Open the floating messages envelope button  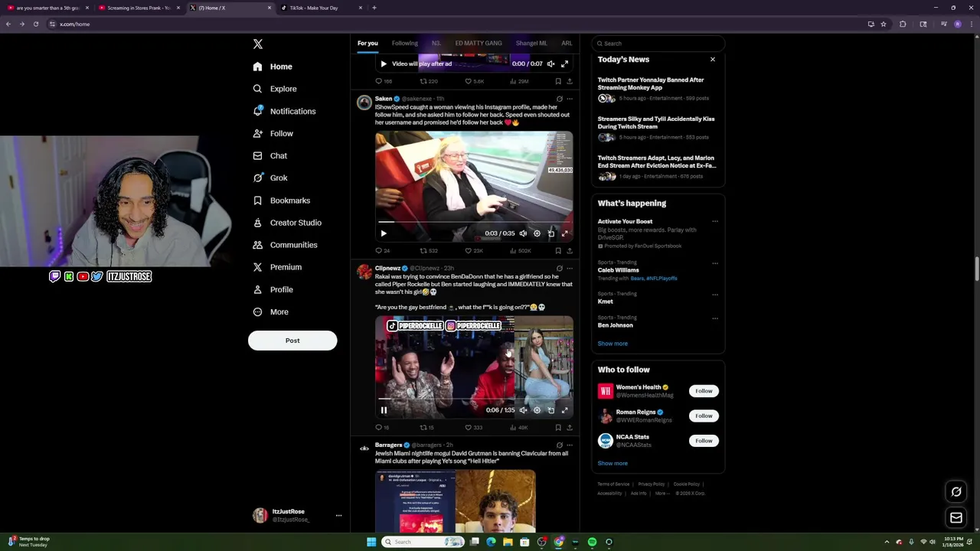(x=956, y=518)
